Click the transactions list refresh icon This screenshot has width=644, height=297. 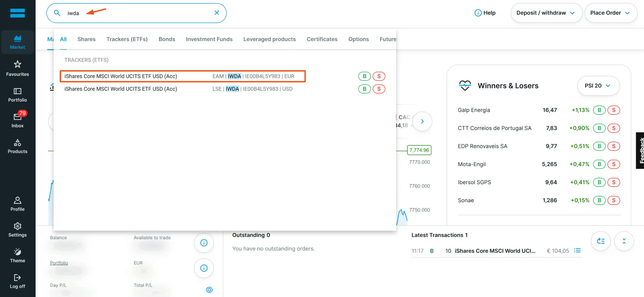[x=601, y=241]
